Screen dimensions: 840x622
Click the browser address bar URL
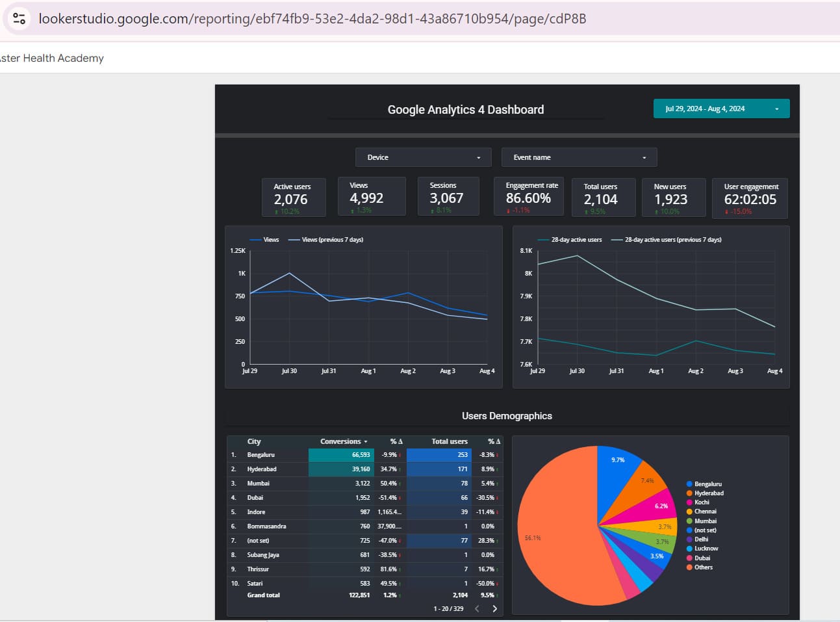coord(312,18)
